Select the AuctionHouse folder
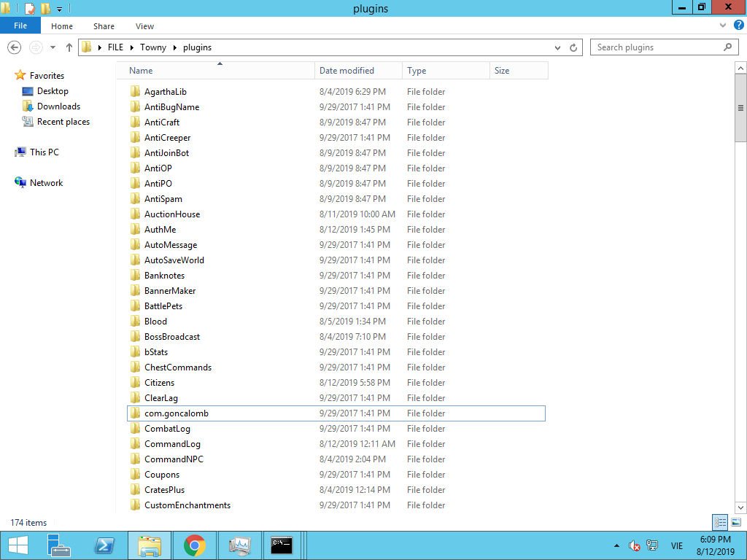747x560 pixels. coord(336,214)
